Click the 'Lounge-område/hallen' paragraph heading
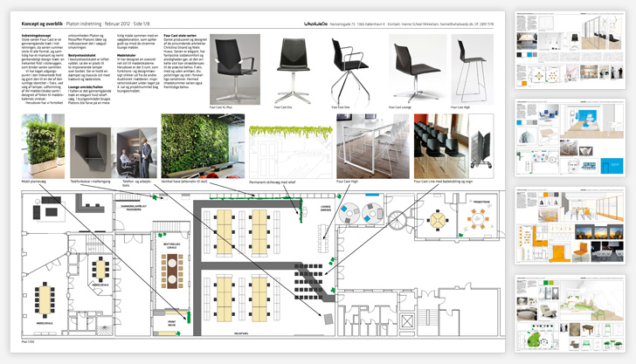Screen dimensions: 636x364 86,87
